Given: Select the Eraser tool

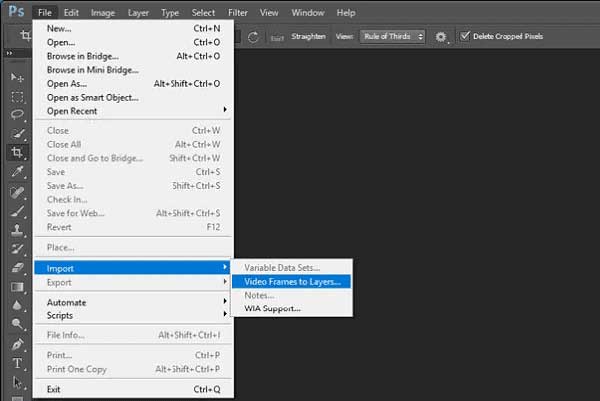Looking at the screenshot, I should [17, 267].
